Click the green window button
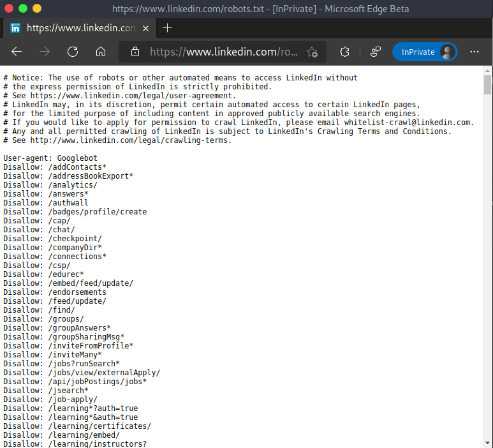493x448 pixels. point(23,8)
